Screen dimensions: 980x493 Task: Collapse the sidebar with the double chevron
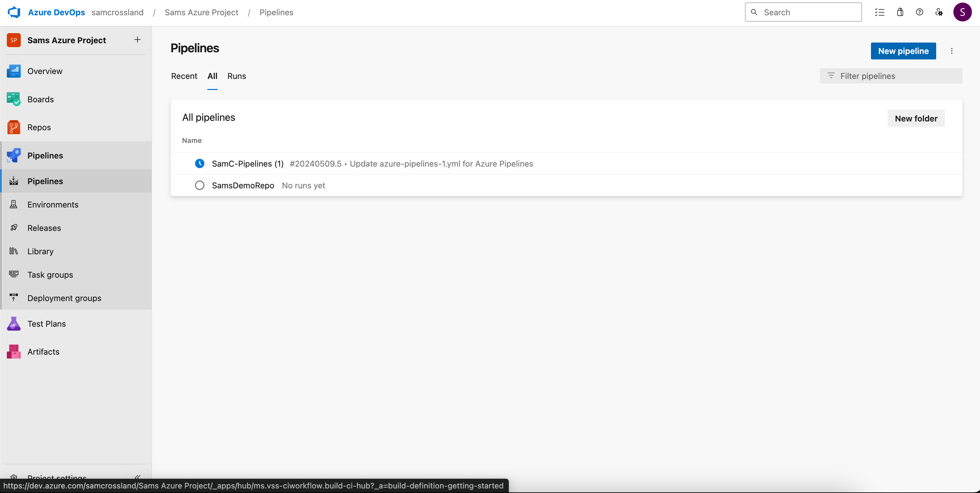click(137, 477)
